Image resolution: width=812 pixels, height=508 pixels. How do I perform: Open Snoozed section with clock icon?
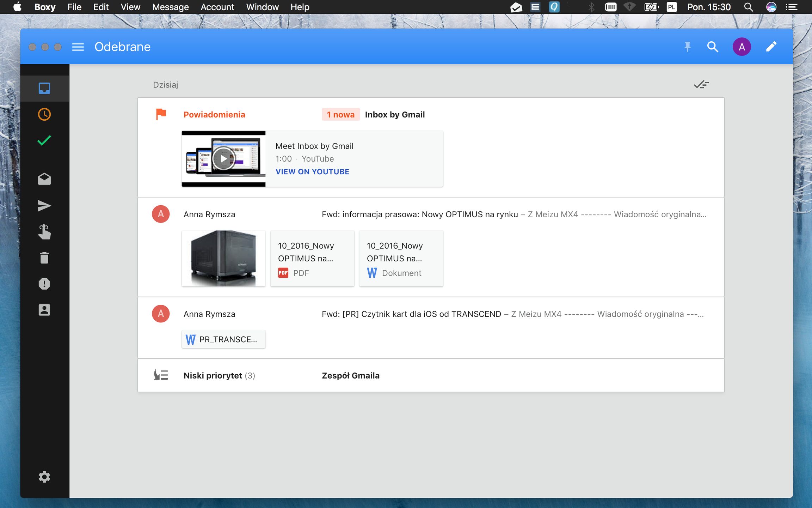pyautogui.click(x=44, y=114)
